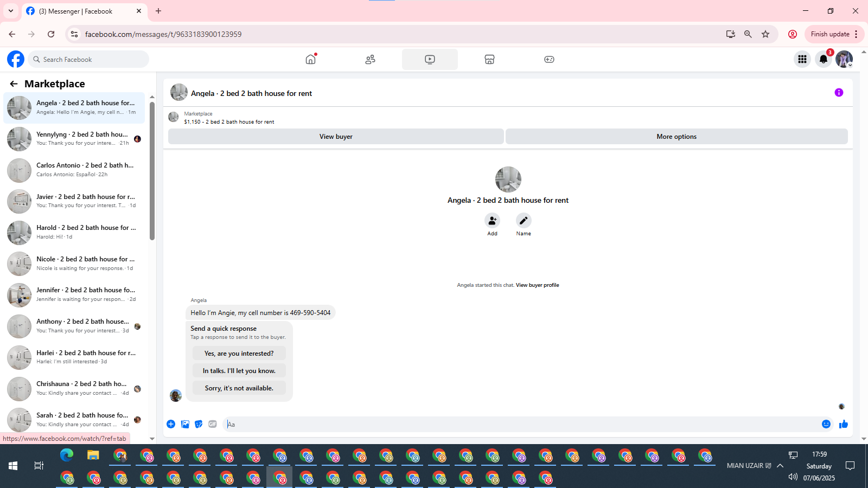The height and width of the screenshot is (488, 868).
Task: Open Harlei's conversation in the list
Action: (74, 357)
